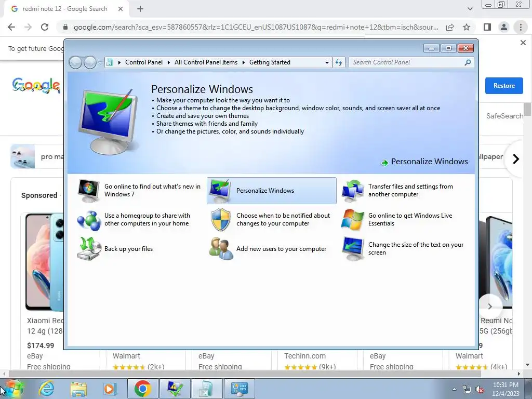
Task: Click Chrome vertical scrollbar thumb
Action: [x=527, y=109]
